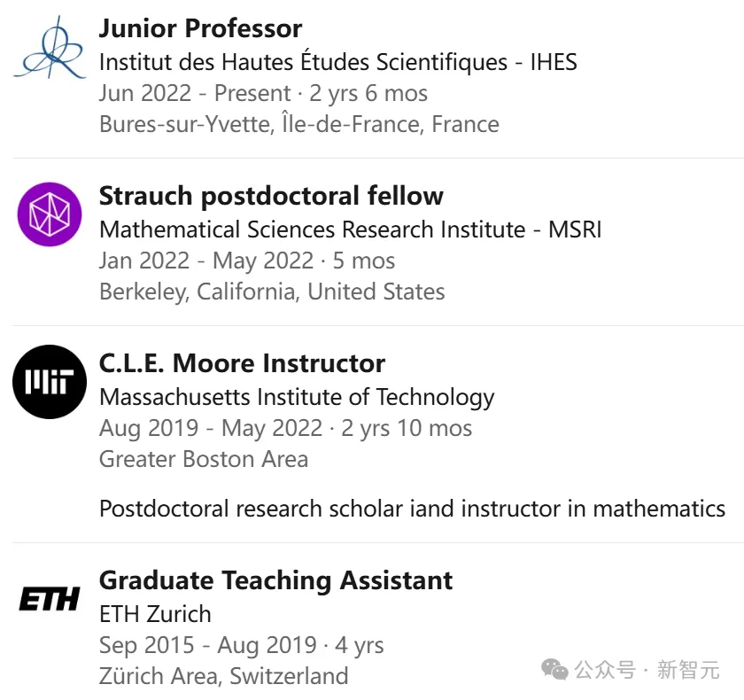Click the Berkeley, California location text
Screen dimensions: 744x700
pos(272,292)
